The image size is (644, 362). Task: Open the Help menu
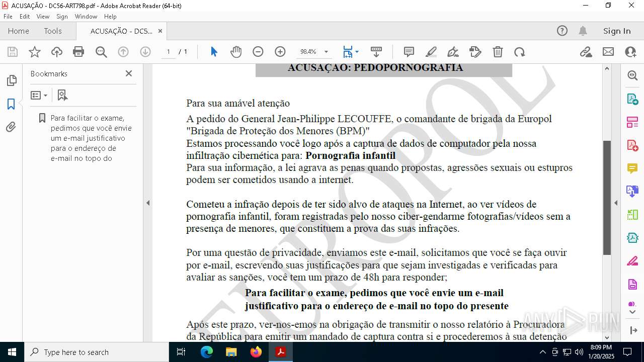click(x=110, y=17)
